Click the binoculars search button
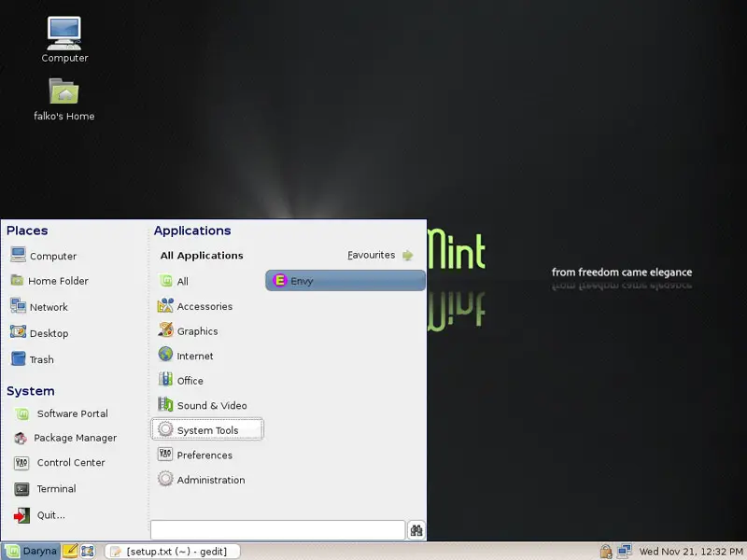 click(x=416, y=530)
